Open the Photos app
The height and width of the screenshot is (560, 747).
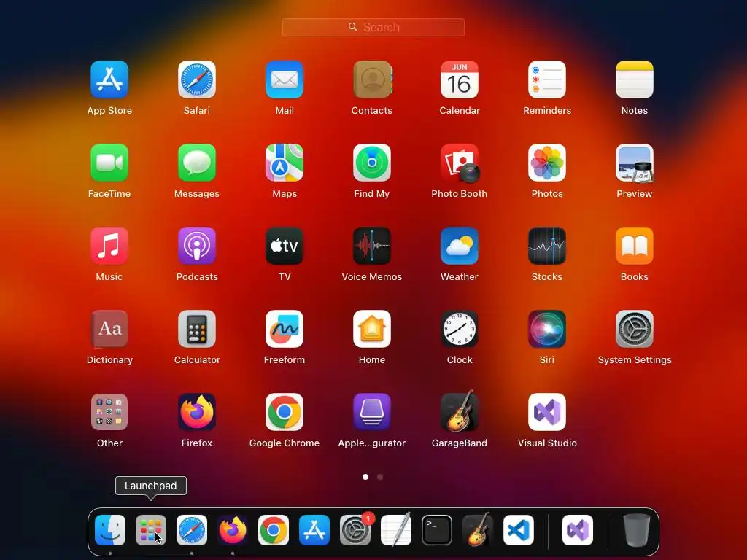pyautogui.click(x=547, y=163)
